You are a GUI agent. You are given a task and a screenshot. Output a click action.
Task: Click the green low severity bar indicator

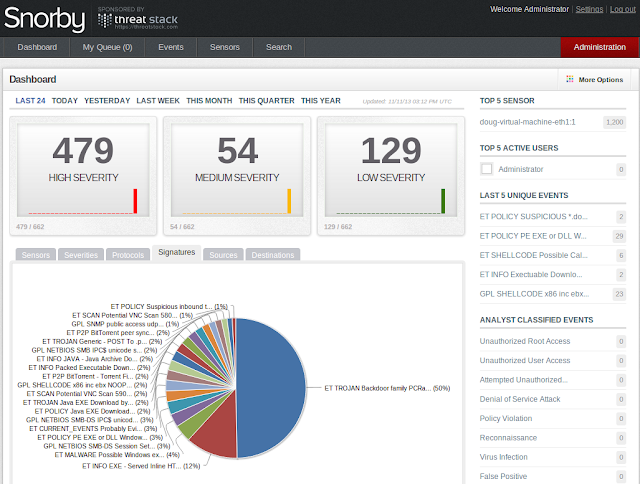pyautogui.click(x=443, y=201)
